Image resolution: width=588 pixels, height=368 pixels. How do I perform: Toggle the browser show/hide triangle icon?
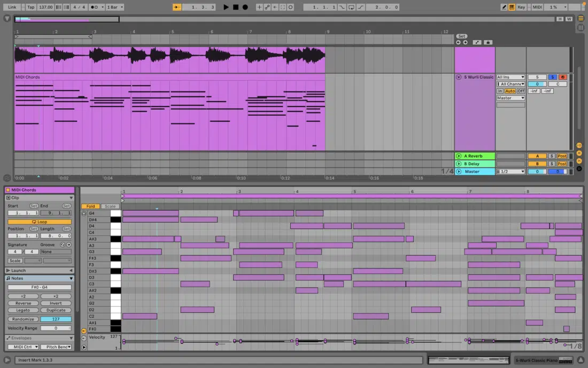pyautogui.click(x=7, y=18)
